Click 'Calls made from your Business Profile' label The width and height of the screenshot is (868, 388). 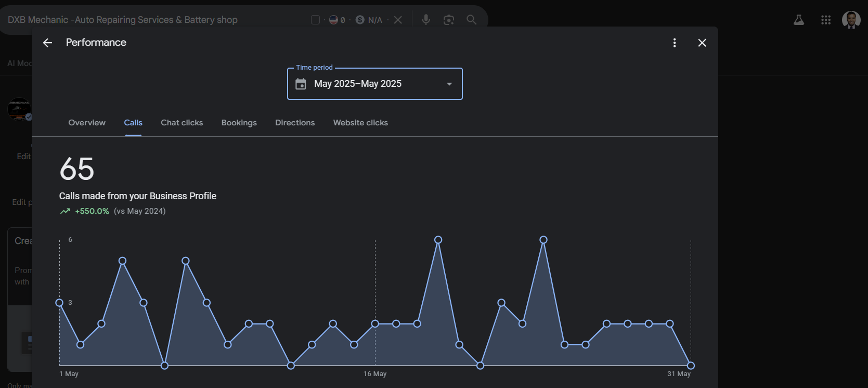coord(138,196)
